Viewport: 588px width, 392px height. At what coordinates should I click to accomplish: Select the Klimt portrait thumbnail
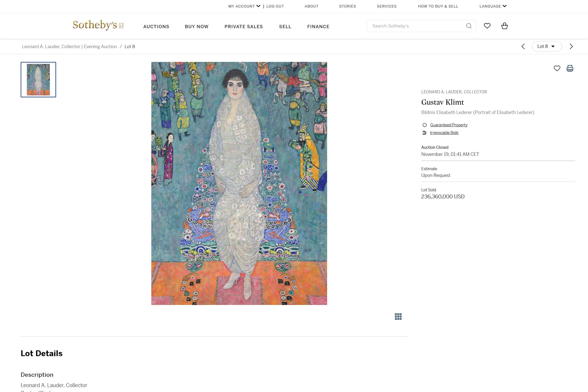(x=38, y=80)
